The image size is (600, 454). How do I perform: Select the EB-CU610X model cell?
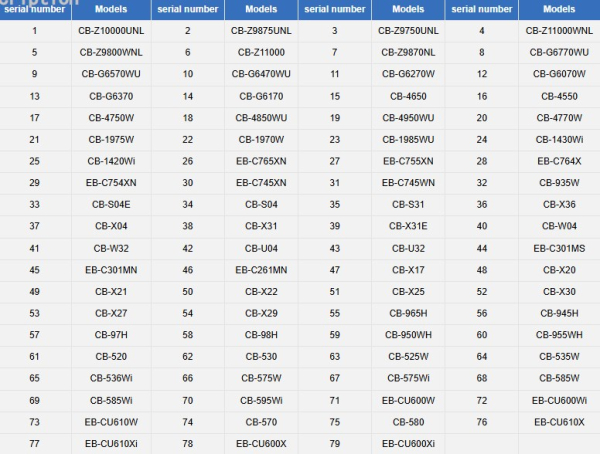(x=558, y=421)
